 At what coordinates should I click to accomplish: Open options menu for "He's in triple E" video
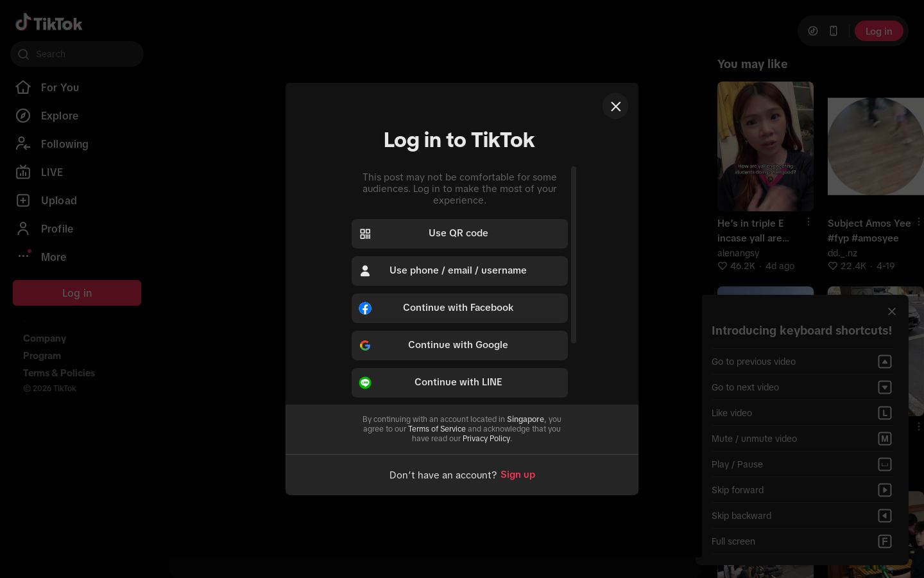[x=809, y=222]
